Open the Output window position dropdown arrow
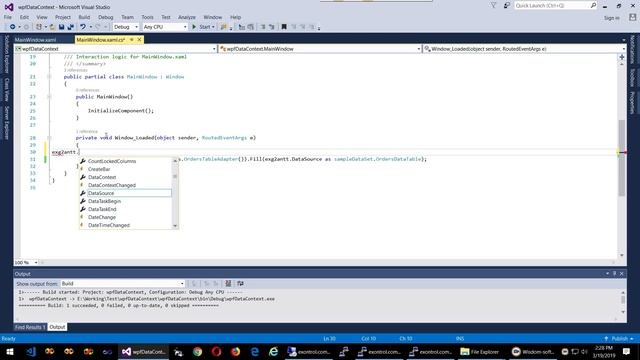640x360 pixels. pyautogui.click(x=607, y=273)
